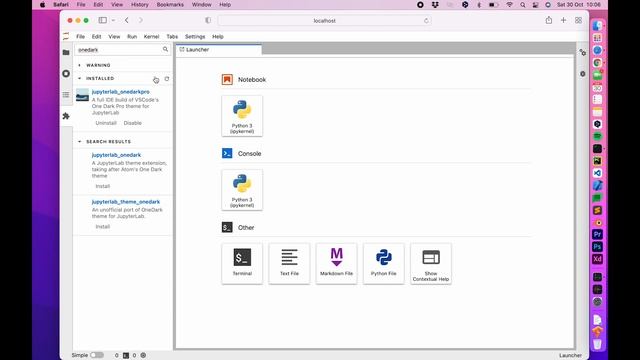Viewport: 640px width, 360px height.
Task: Collapse the Installed section
Action: click(80, 78)
